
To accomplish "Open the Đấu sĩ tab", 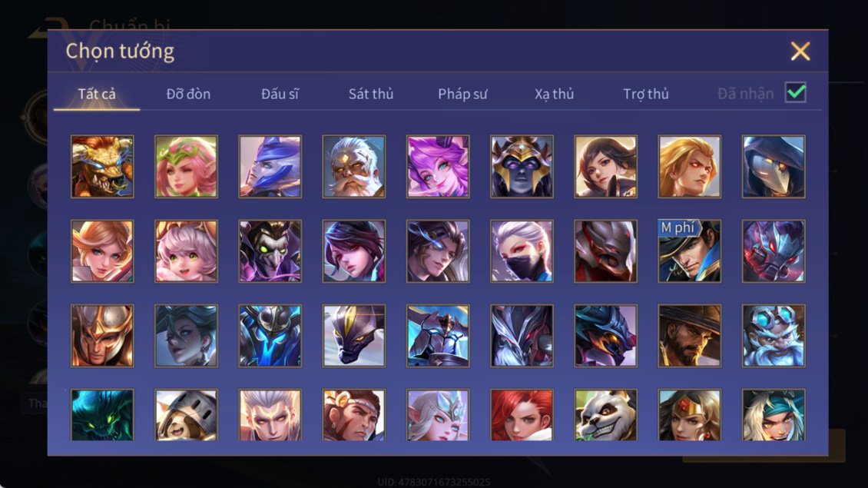I will coord(280,95).
